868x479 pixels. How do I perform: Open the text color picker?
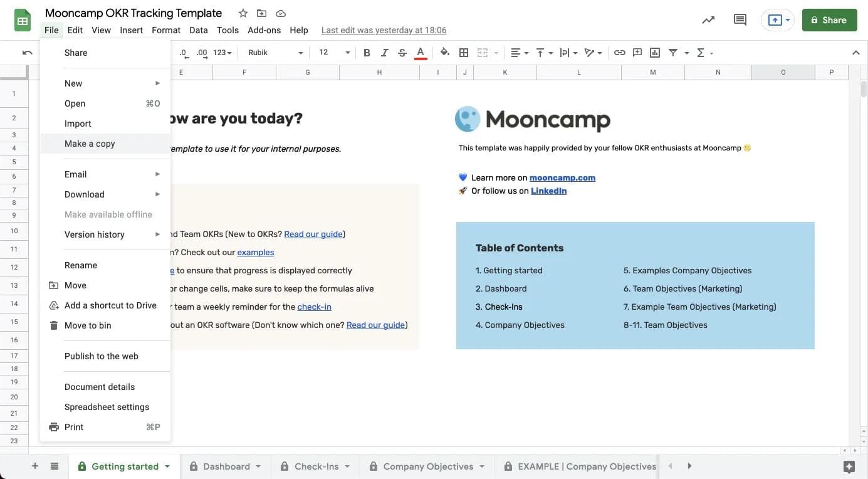coord(421,53)
